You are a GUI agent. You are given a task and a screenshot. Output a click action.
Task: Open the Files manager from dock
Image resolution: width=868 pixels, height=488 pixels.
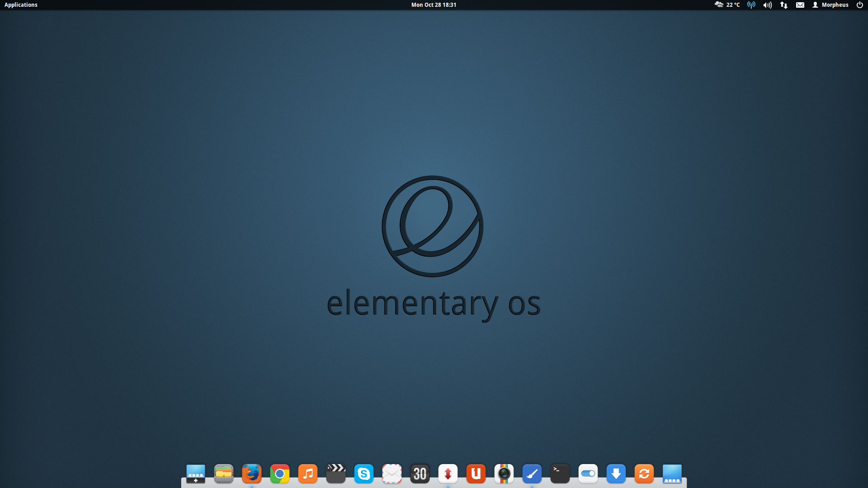[224, 474]
